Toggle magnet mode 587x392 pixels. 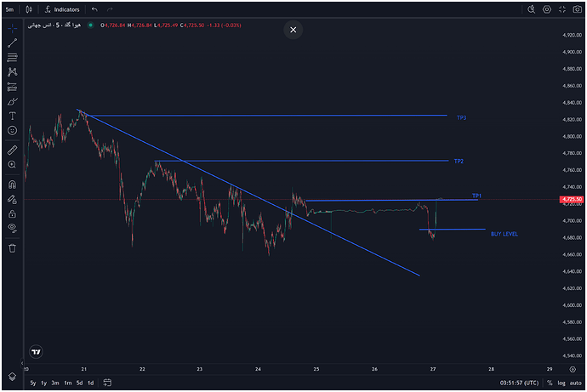click(13, 185)
